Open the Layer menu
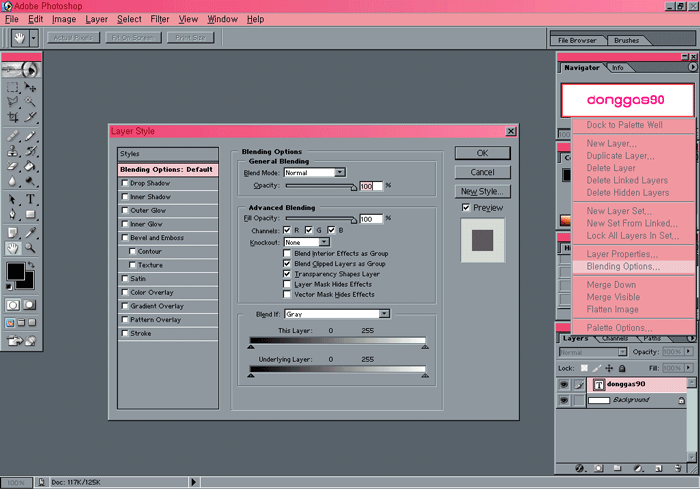Viewport: 700px width, 489px height. click(x=97, y=19)
